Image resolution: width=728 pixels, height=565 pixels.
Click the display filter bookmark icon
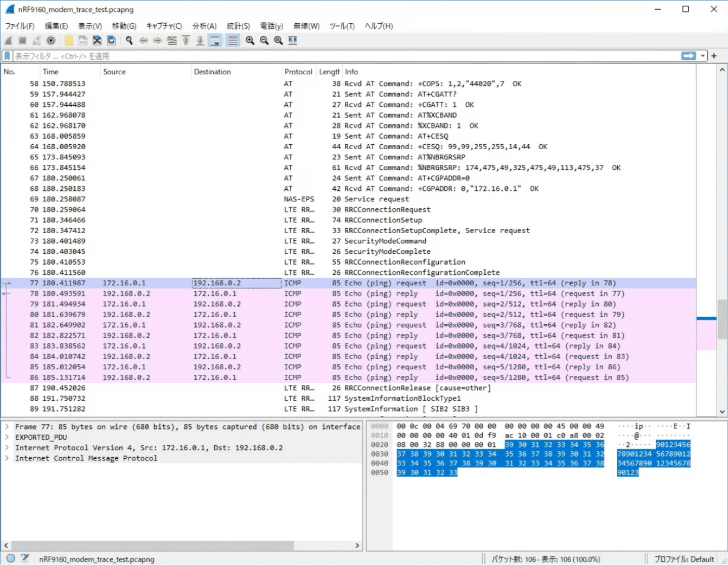7,56
